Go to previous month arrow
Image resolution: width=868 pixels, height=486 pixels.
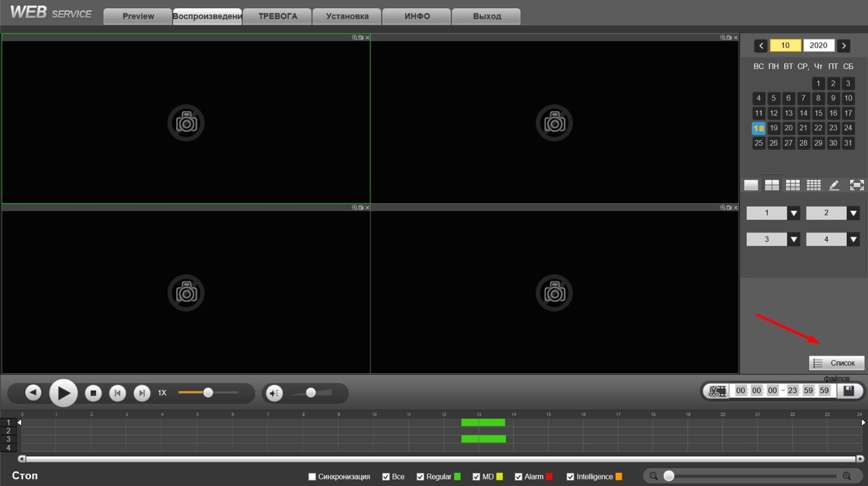click(761, 46)
